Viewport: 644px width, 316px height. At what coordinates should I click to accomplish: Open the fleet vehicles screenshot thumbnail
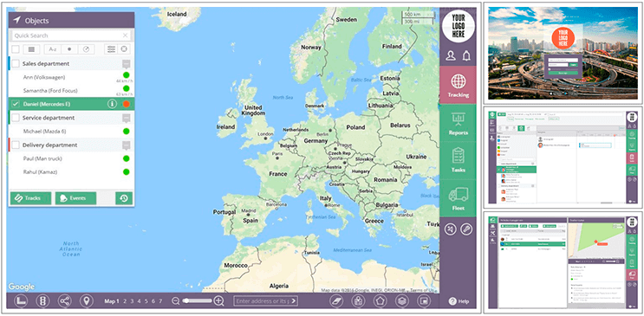pos(563,262)
